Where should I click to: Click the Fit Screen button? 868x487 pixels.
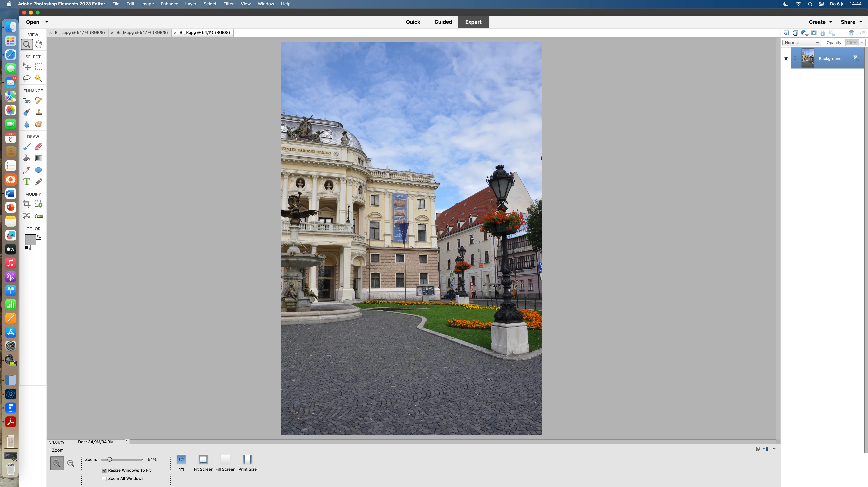[203, 460]
